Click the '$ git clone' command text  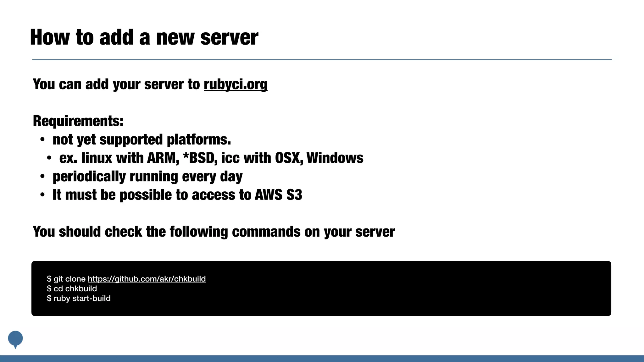[x=66, y=279]
